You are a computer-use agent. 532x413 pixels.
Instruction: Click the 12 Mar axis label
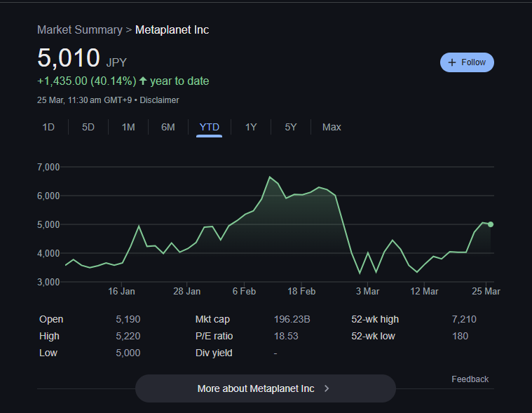click(424, 292)
